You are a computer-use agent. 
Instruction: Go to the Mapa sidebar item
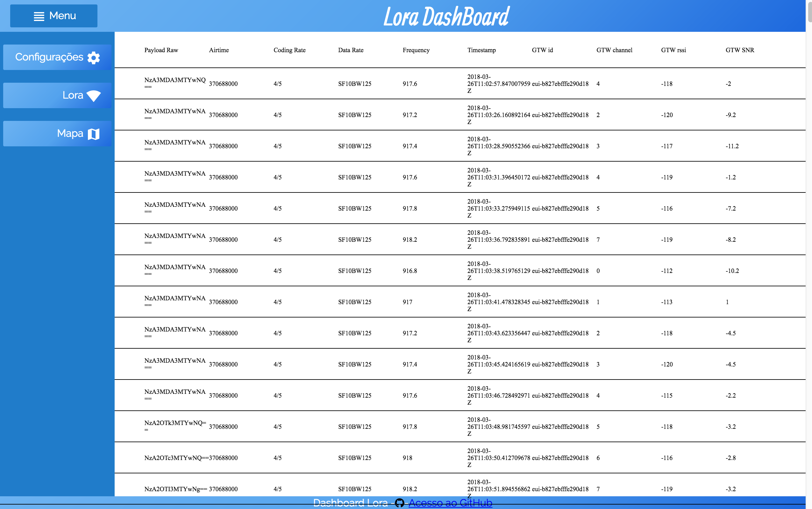pyautogui.click(x=57, y=134)
